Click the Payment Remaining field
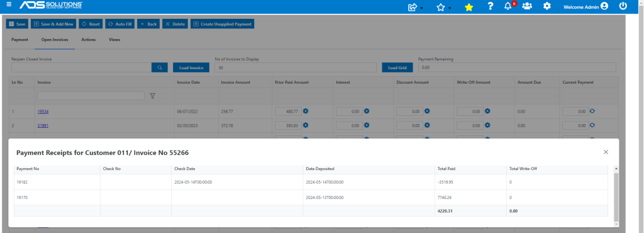644x233 pixels. pos(517,67)
